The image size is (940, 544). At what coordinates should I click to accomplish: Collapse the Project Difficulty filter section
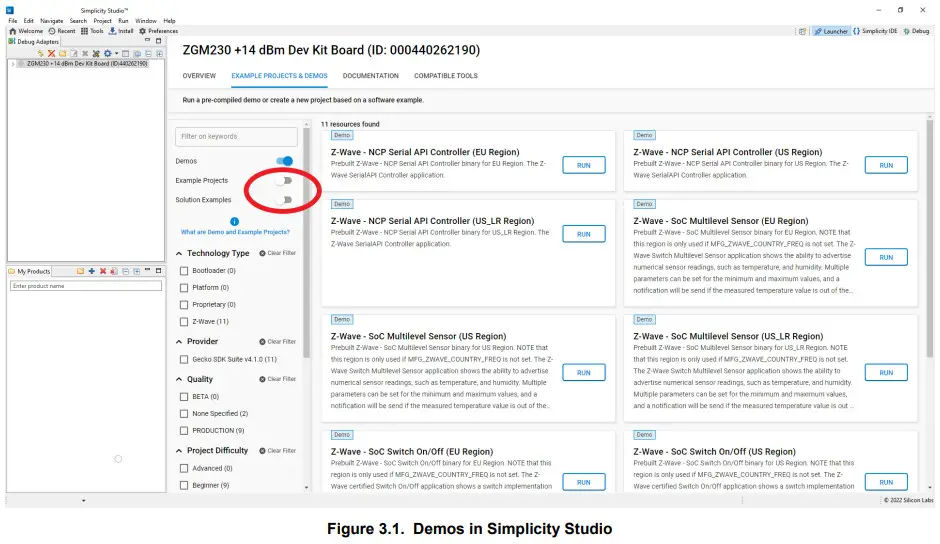[x=179, y=450]
